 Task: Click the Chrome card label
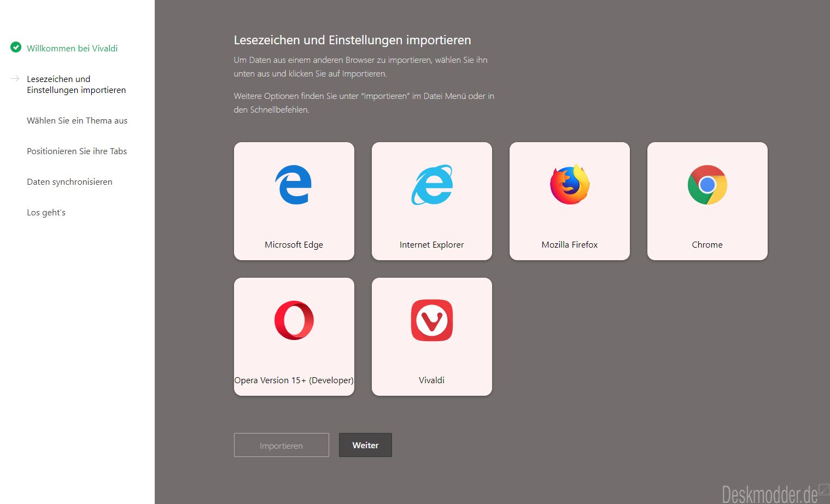(x=708, y=244)
